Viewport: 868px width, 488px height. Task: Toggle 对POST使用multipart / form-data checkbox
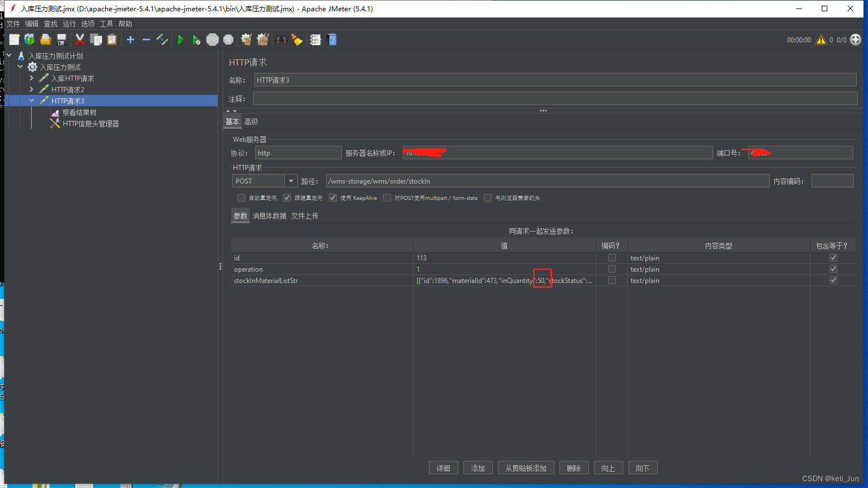tap(387, 198)
